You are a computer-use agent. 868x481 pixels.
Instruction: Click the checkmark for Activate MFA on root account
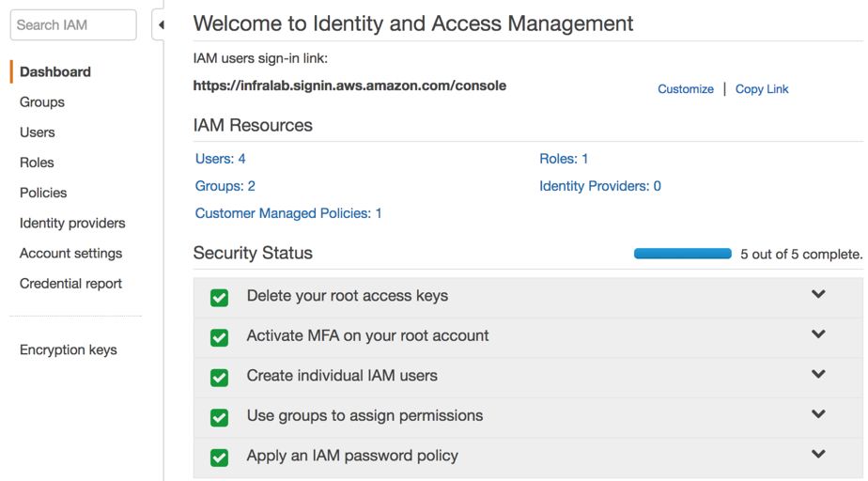(219, 337)
